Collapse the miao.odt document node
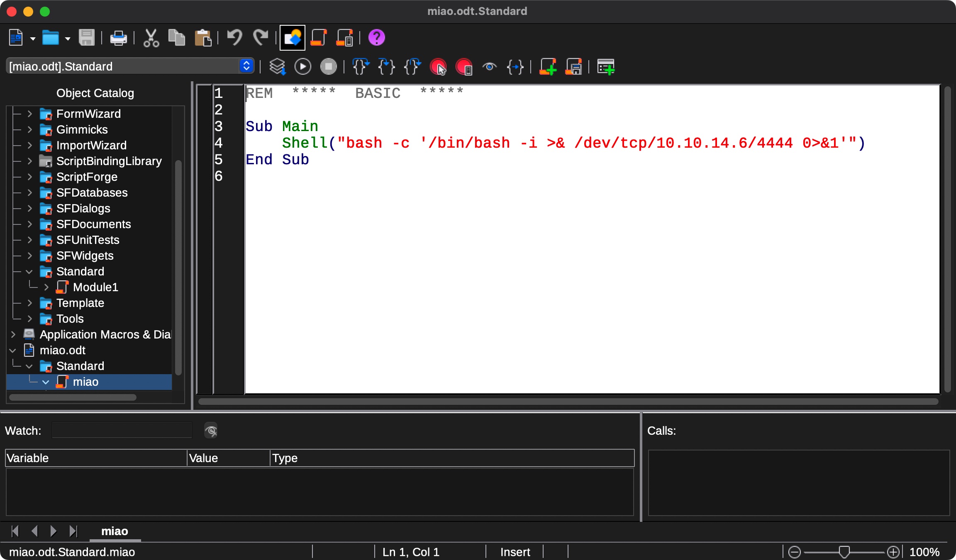The height and width of the screenshot is (560, 956). (x=13, y=351)
